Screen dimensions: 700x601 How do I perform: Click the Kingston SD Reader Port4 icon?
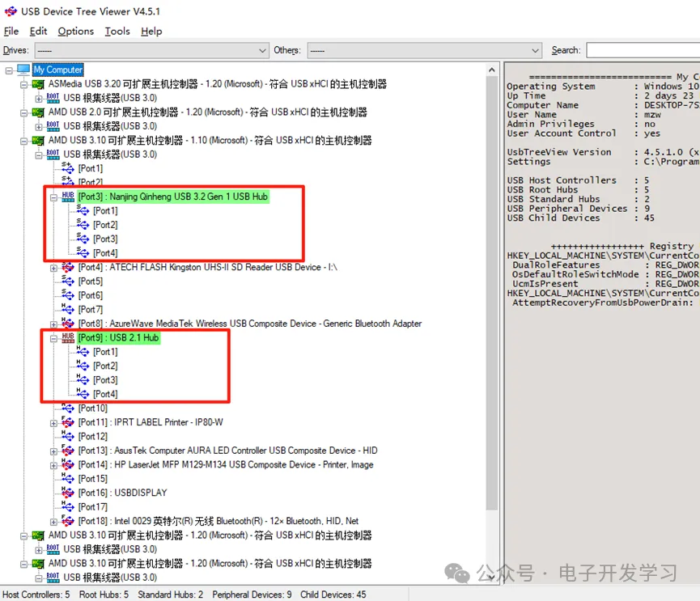(68, 267)
